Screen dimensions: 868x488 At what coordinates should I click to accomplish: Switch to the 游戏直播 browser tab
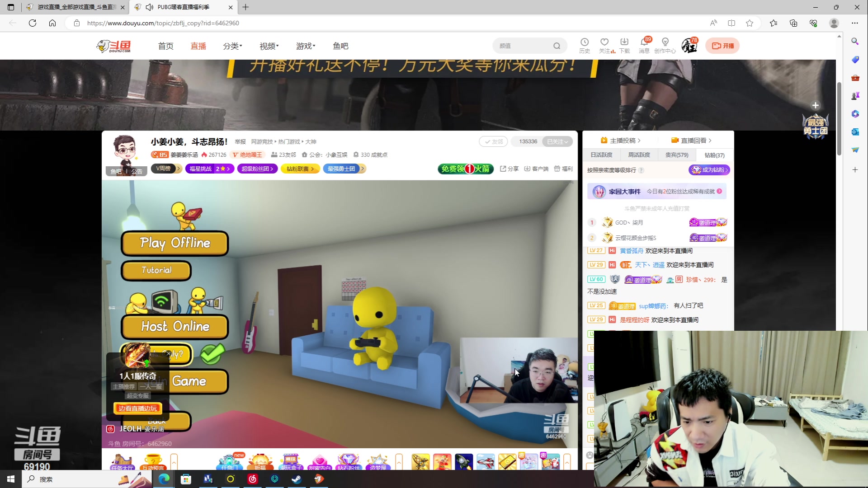coord(75,7)
